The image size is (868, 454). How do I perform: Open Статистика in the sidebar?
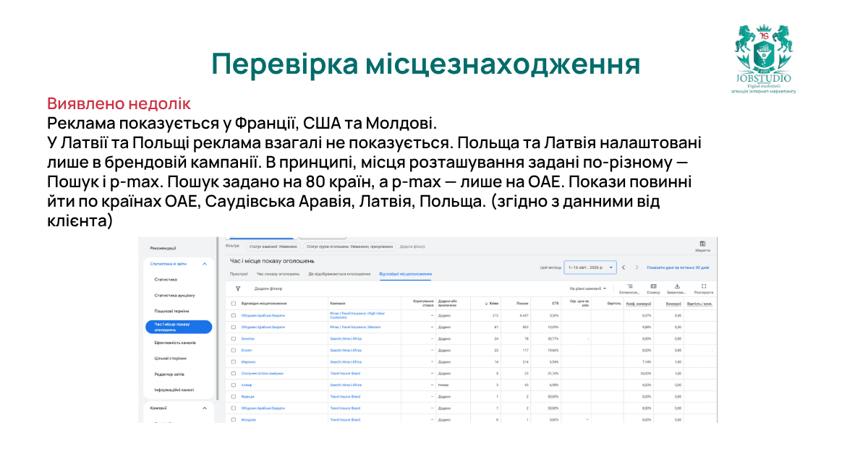166,279
